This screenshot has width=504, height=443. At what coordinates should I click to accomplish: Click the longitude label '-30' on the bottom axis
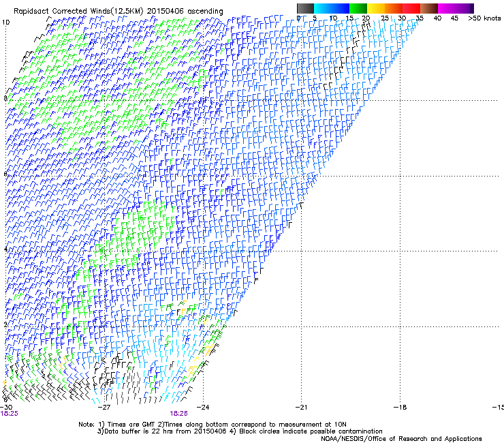point(5,408)
